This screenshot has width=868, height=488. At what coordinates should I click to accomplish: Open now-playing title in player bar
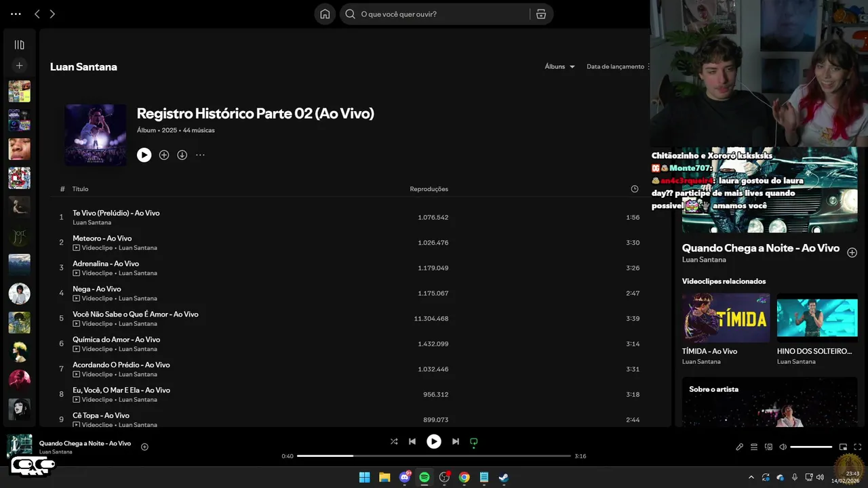(x=85, y=443)
